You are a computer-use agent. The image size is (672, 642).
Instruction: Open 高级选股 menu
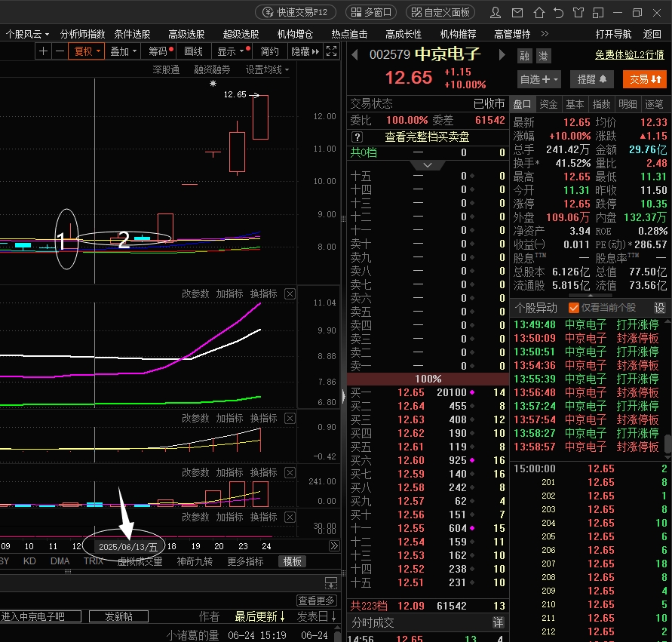click(186, 34)
